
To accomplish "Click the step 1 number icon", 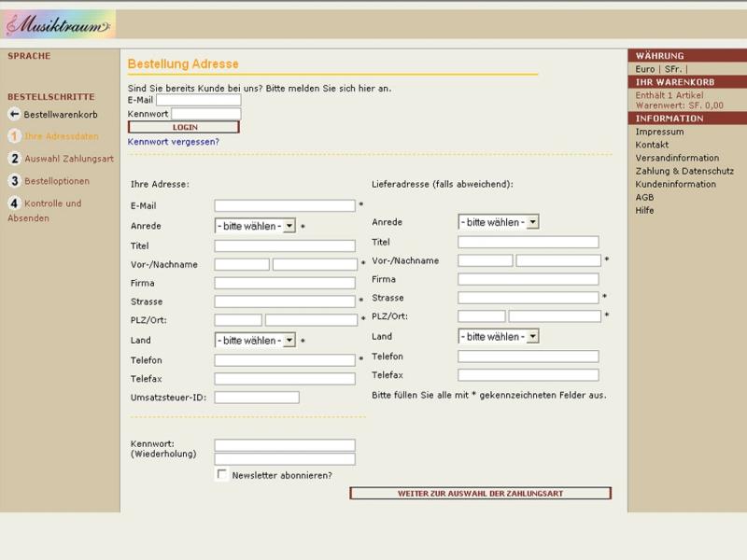I will coord(14,136).
